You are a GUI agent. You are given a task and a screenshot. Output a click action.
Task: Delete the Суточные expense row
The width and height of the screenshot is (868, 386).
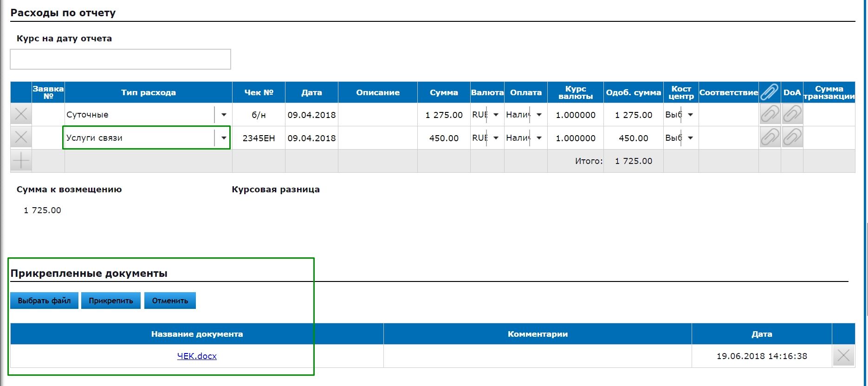point(21,114)
